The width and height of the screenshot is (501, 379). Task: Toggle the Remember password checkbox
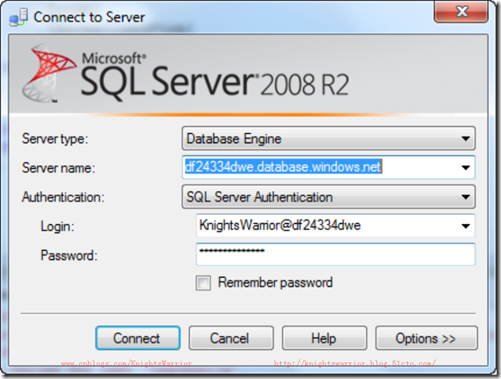203,283
